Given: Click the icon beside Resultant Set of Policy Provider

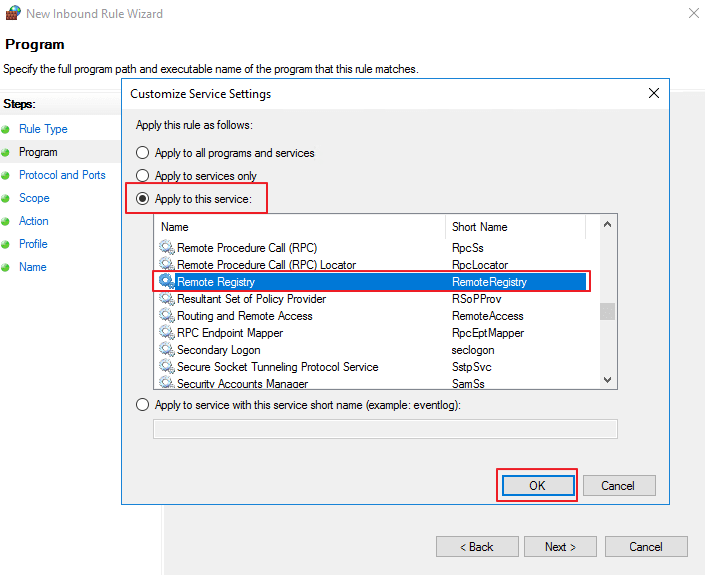Looking at the screenshot, I should click(x=167, y=299).
